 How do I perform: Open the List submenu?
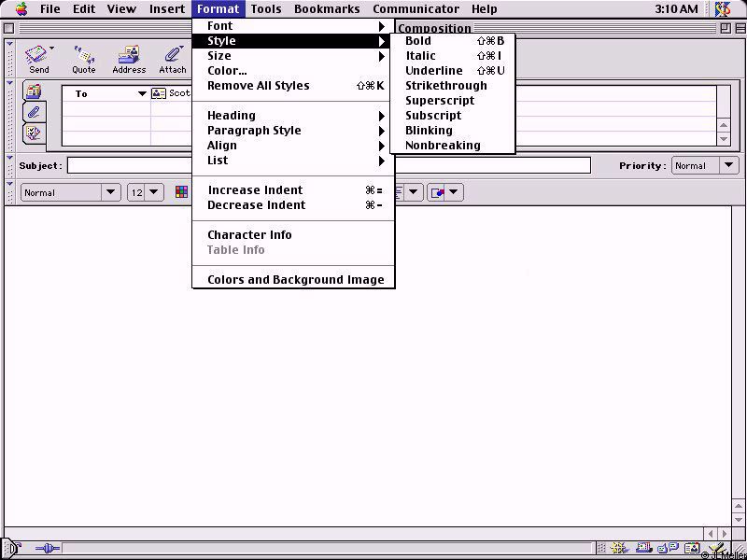[293, 160]
